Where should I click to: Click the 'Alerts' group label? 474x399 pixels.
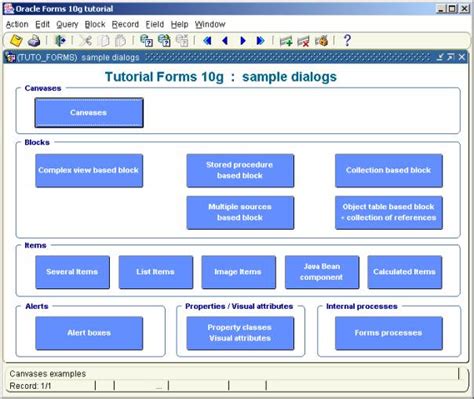(37, 306)
